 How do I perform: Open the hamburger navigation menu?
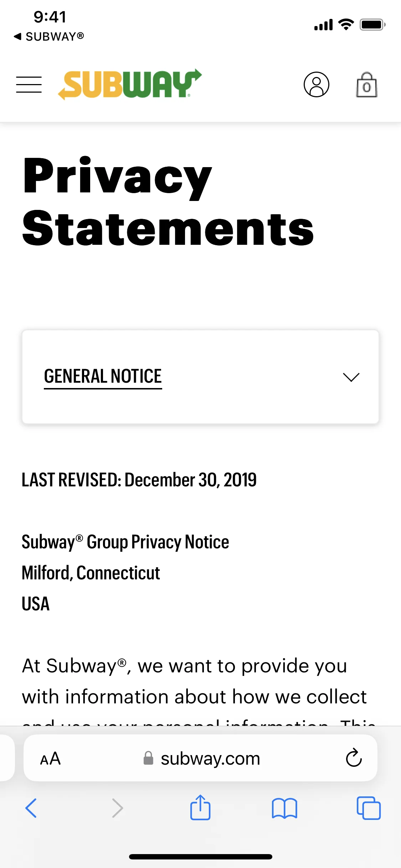pos(29,84)
